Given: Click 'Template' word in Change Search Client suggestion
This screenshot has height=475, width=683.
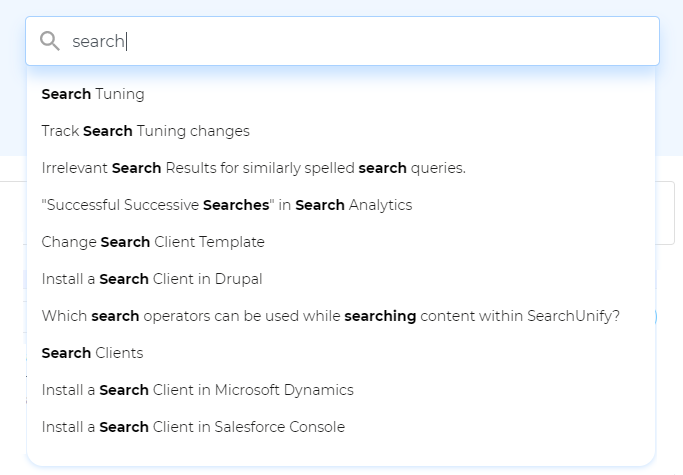Looking at the screenshot, I should tap(232, 242).
